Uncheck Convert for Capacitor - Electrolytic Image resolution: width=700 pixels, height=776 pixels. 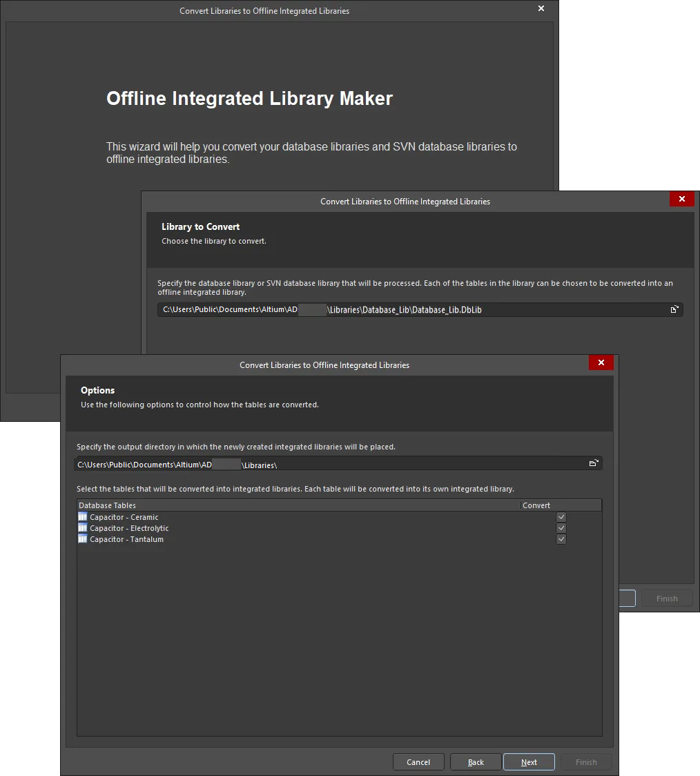pyautogui.click(x=561, y=527)
